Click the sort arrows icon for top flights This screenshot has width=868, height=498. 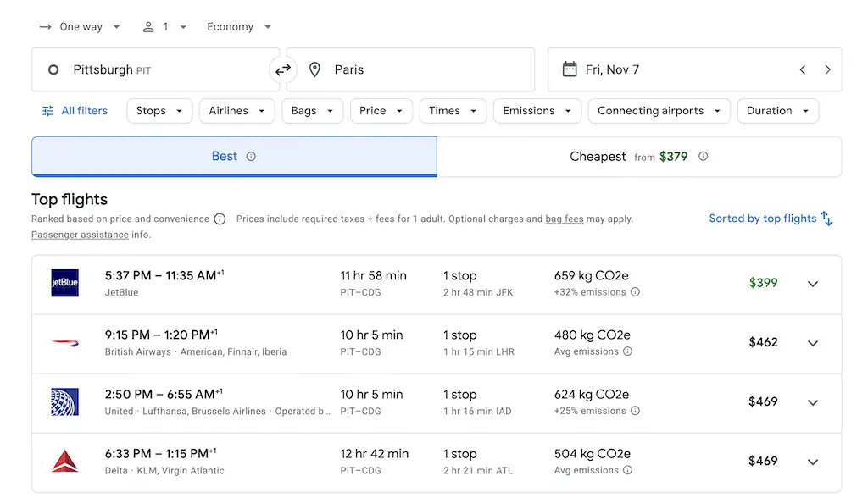(826, 219)
